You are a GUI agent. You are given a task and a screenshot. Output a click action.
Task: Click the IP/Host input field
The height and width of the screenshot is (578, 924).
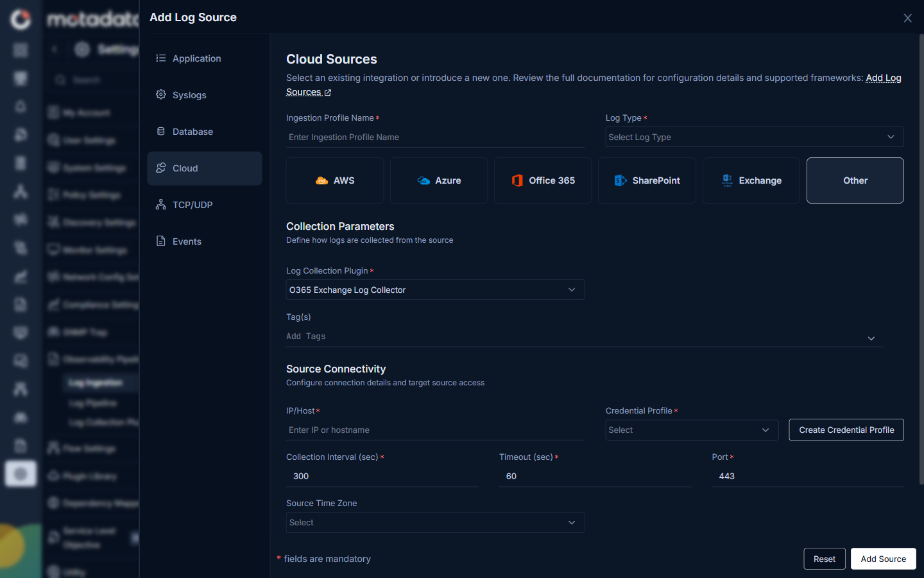tap(435, 430)
